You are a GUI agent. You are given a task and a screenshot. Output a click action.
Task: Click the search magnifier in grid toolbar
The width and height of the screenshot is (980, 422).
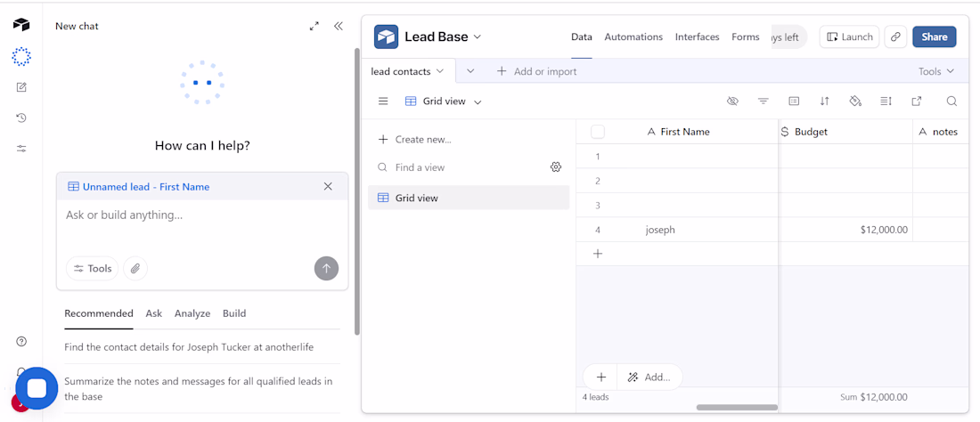pos(951,101)
